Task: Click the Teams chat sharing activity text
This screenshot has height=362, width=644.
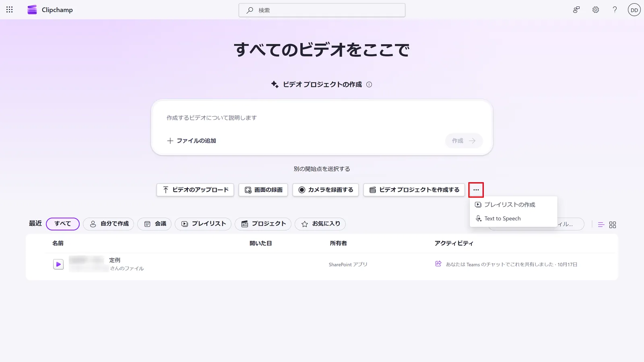Action: (512, 265)
